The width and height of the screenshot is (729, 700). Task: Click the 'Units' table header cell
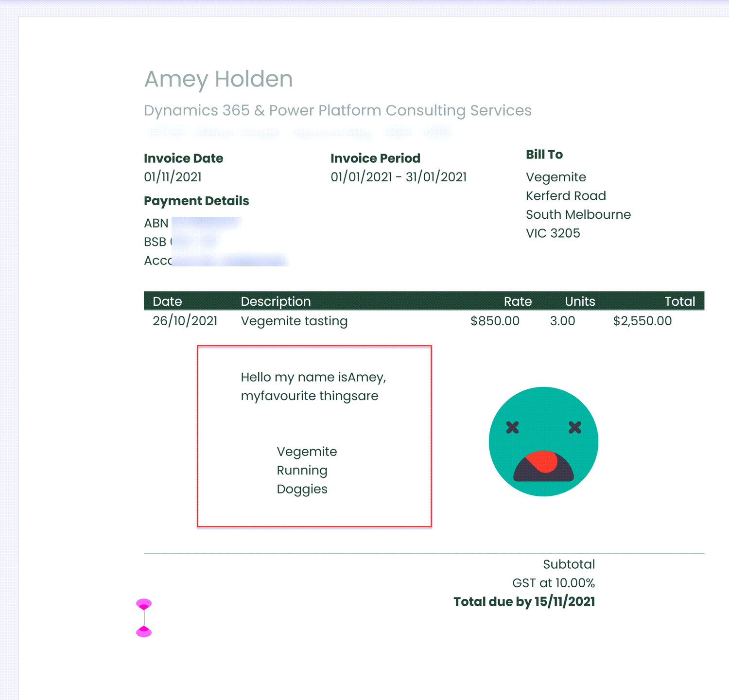(x=579, y=301)
